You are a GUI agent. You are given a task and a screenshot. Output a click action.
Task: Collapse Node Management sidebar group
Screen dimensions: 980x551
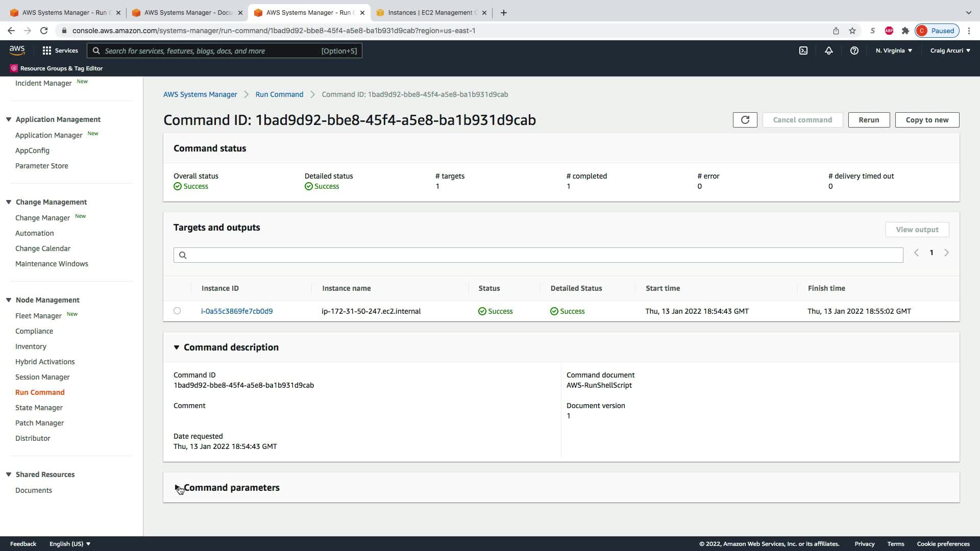point(9,300)
